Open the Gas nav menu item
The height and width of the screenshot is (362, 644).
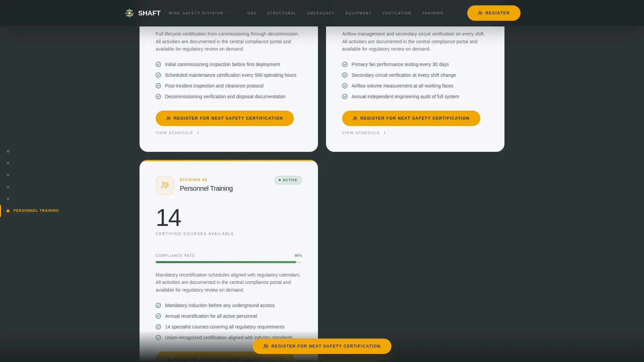pos(252,13)
